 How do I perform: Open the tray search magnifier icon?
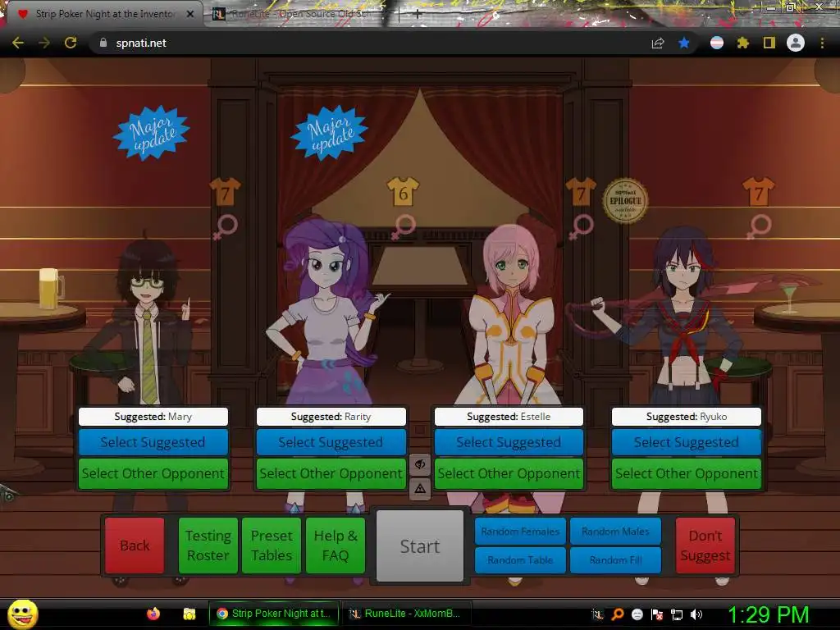(x=618, y=614)
